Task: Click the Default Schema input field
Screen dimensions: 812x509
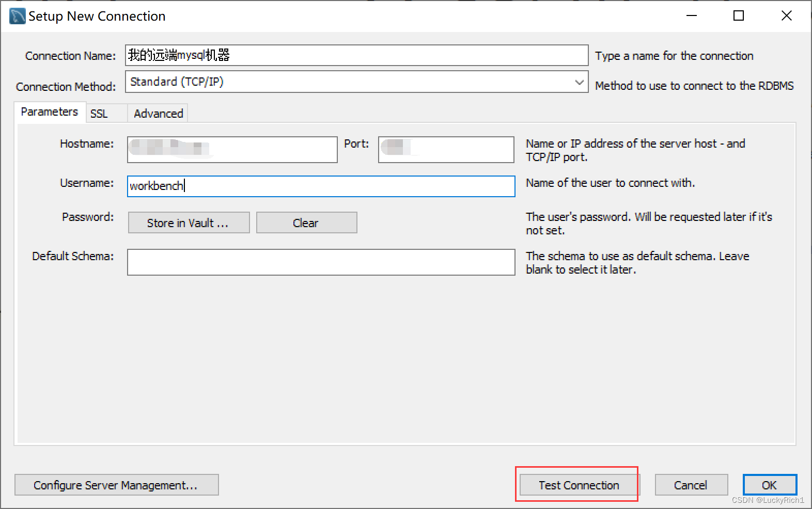Action: (321, 262)
